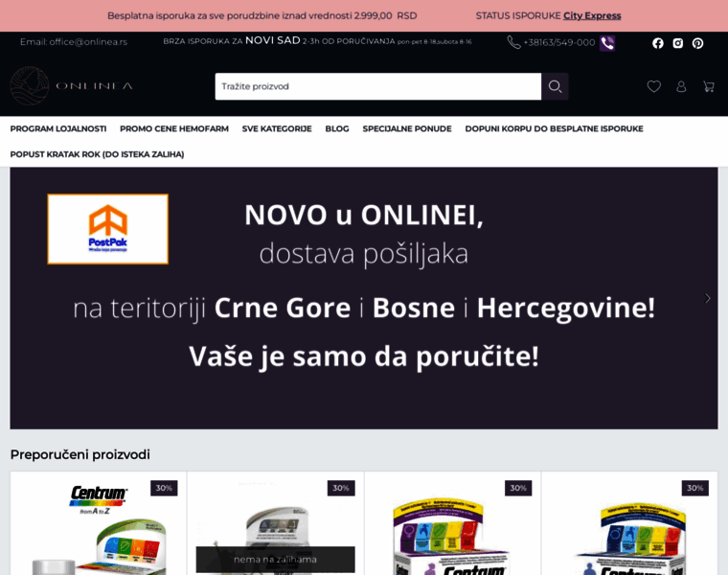Click the NOVO u ONLINEI banner headline

point(364,215)
